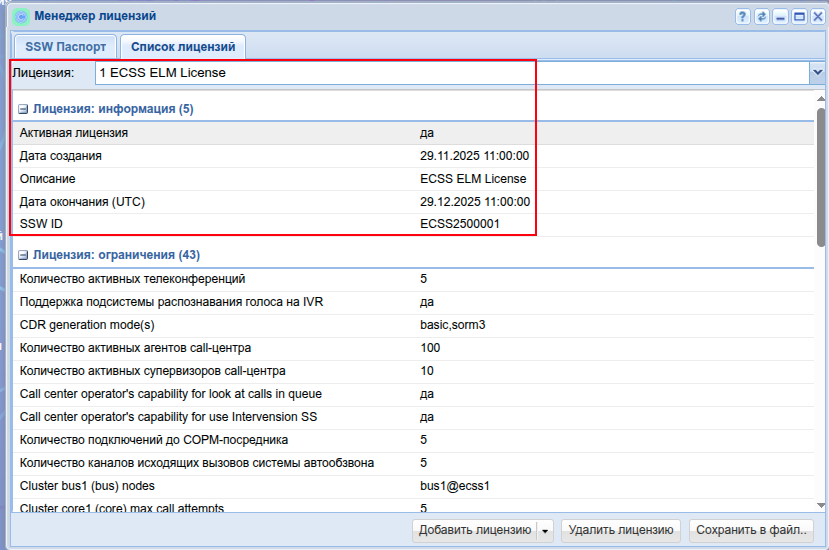Click the license manager app icon in title bar

pos(21,17)
